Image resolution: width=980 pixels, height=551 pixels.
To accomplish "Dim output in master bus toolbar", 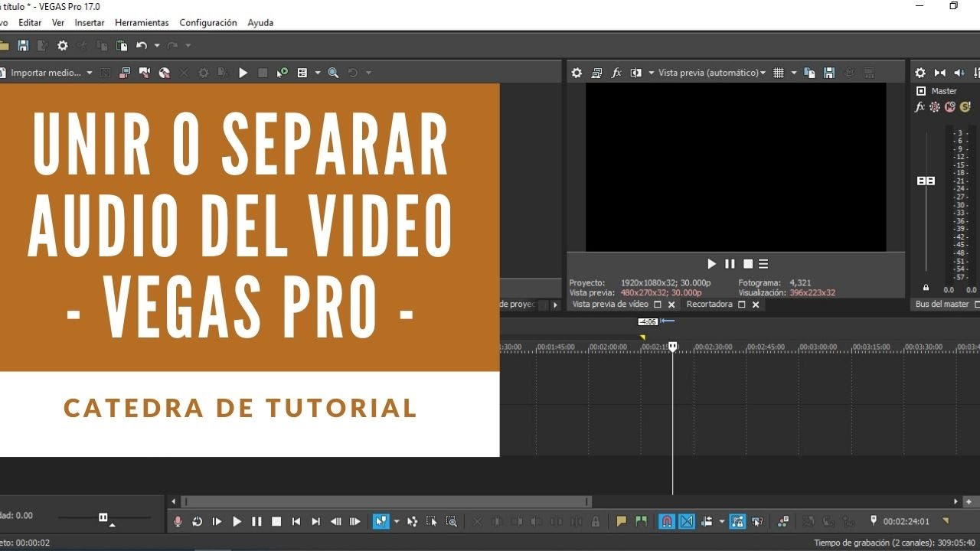I will point(959,73).
